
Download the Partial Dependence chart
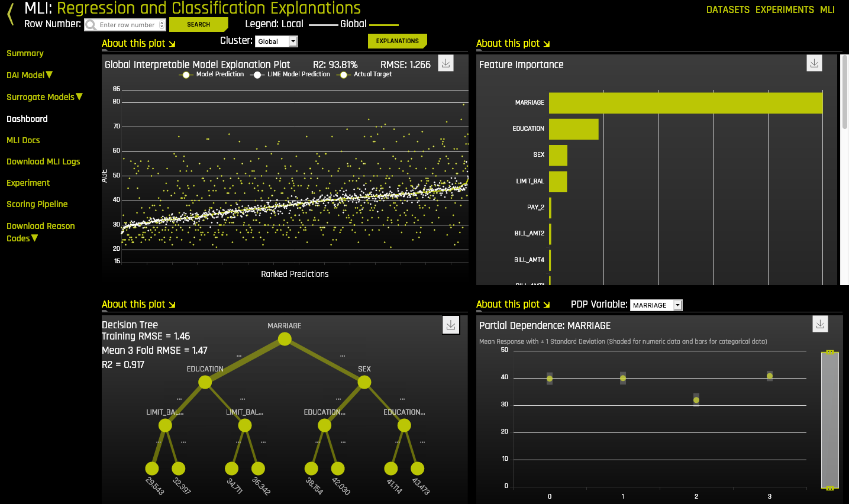pyautogui.click(x=820, y=324)
